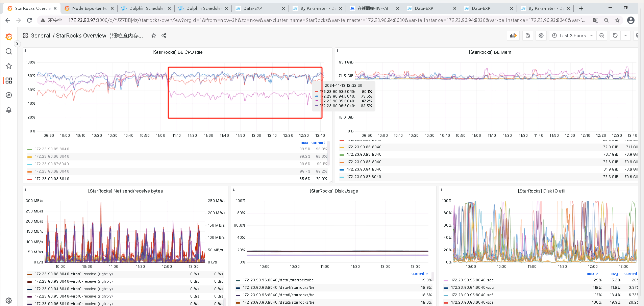
Task: Click color swatch of 172.23.90.86:8040 Mem series
Action: [x=342, y=147]
